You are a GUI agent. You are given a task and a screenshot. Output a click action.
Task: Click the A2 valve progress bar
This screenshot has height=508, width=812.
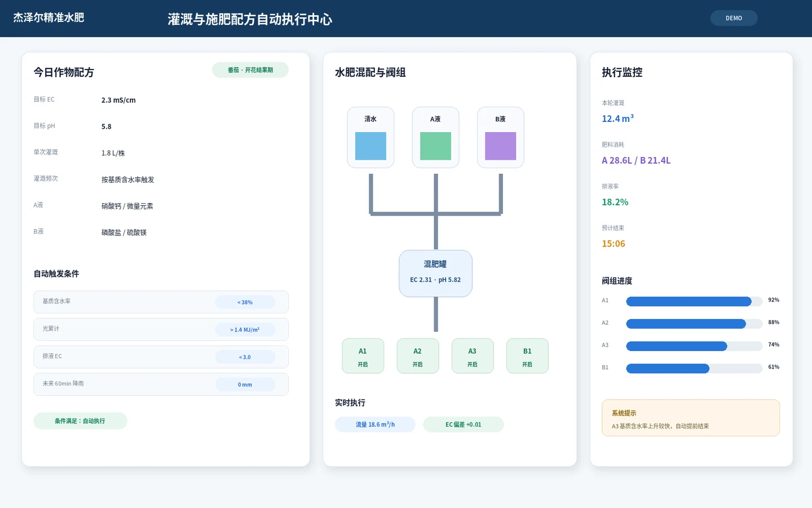coord(694,323)
